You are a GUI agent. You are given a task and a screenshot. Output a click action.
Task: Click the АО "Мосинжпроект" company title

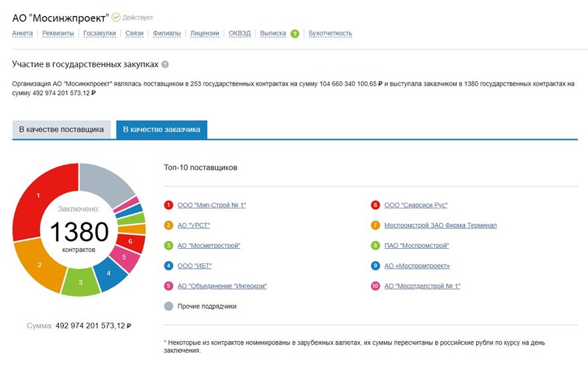point(60,18)
